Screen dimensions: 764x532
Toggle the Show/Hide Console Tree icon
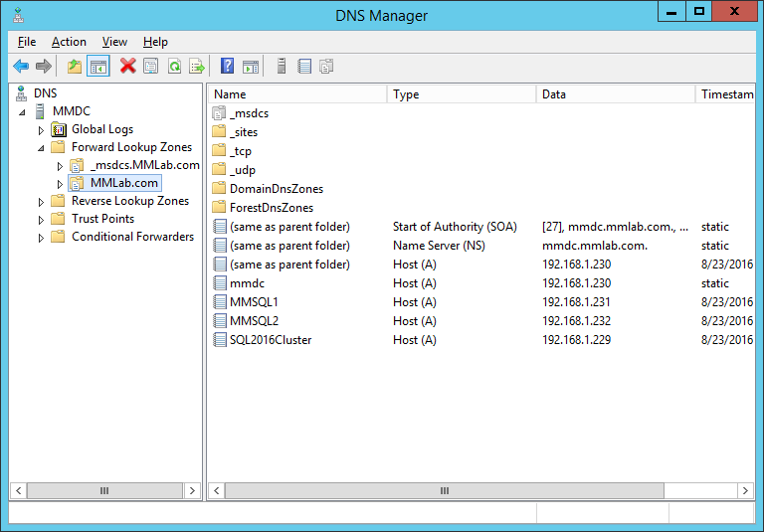tap(98, 67)
